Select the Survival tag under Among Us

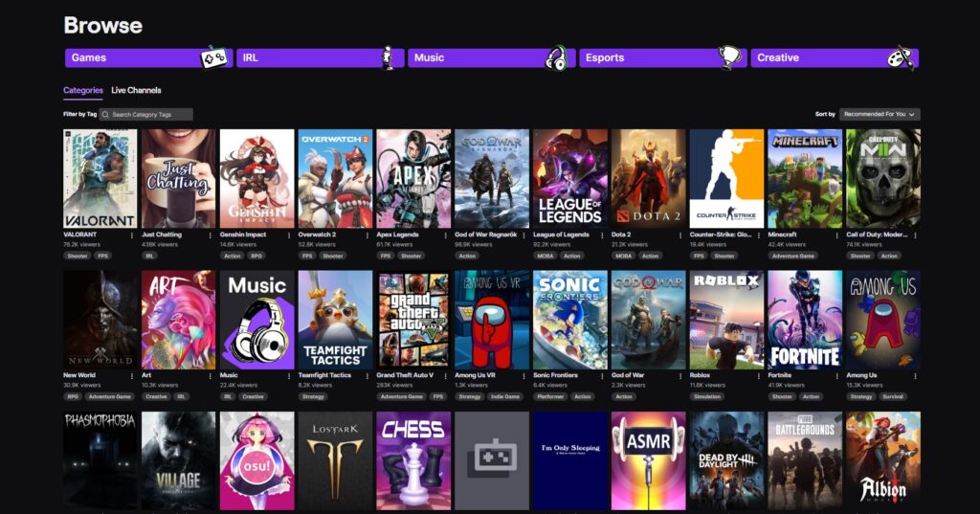[893, 396]
